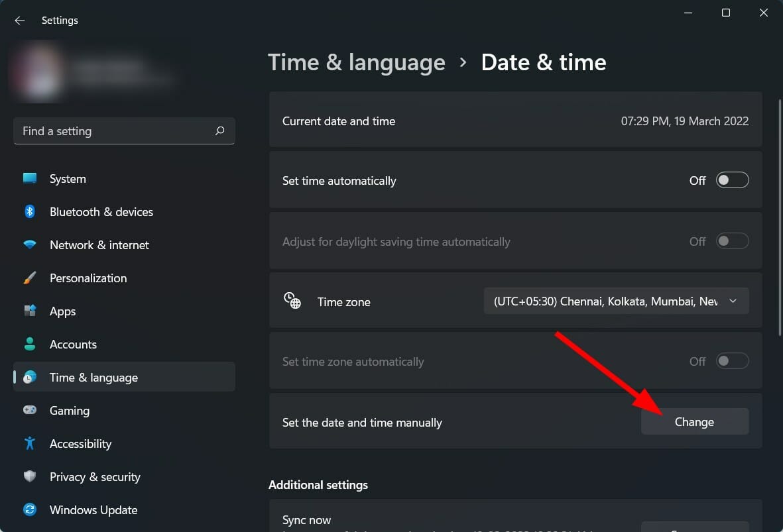This screenshot has height=532, width=783.
Task: Open the Privacy & security shield icon
Action: point(30,476)
